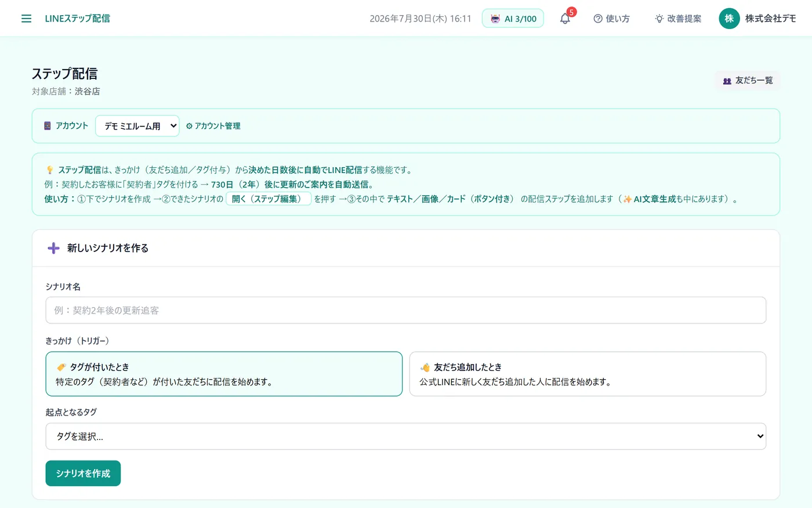812x508 pixels.
Task: Click the LINEステップ配信 header title
Action: pos(78,19)
